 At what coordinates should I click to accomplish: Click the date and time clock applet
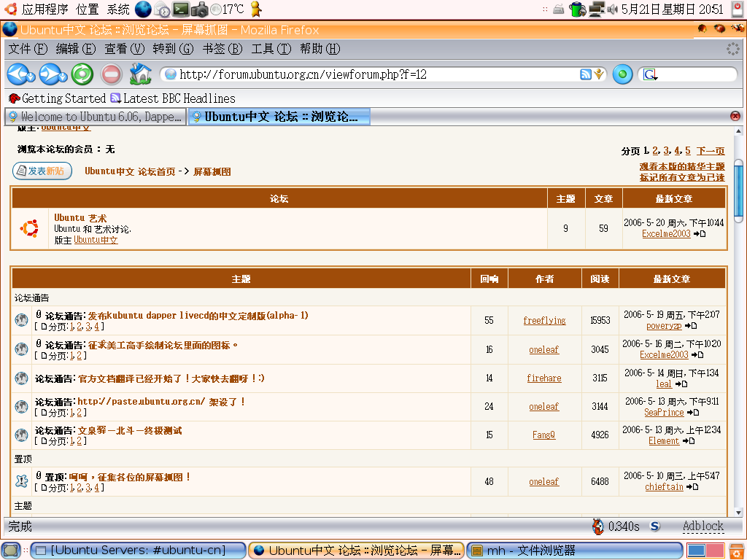coord(672,9)
